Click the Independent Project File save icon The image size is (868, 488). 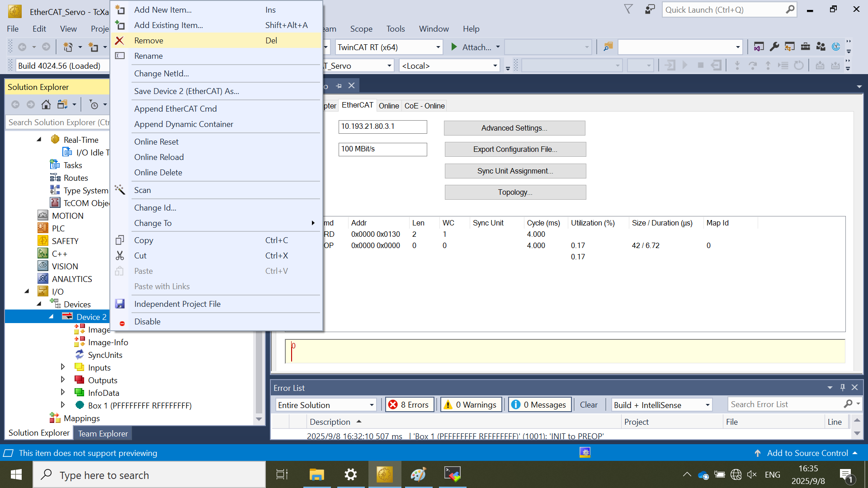point(120,304)
